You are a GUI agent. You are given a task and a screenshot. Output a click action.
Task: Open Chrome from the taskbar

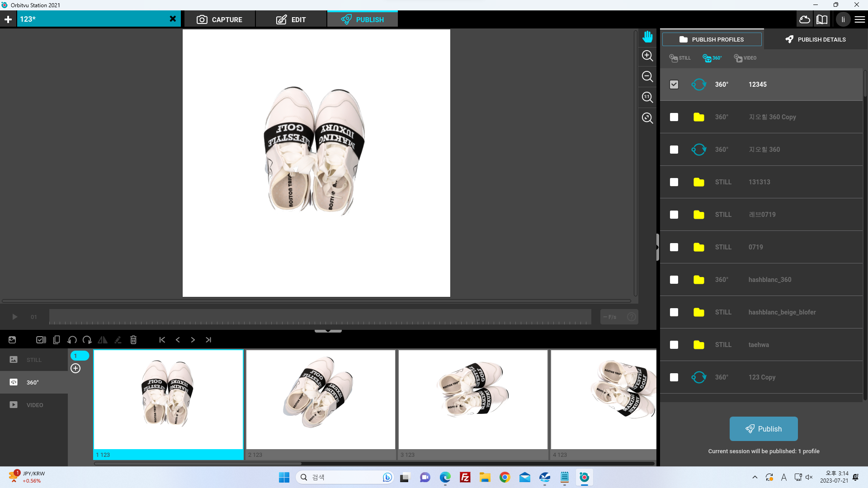coord(505,477)
